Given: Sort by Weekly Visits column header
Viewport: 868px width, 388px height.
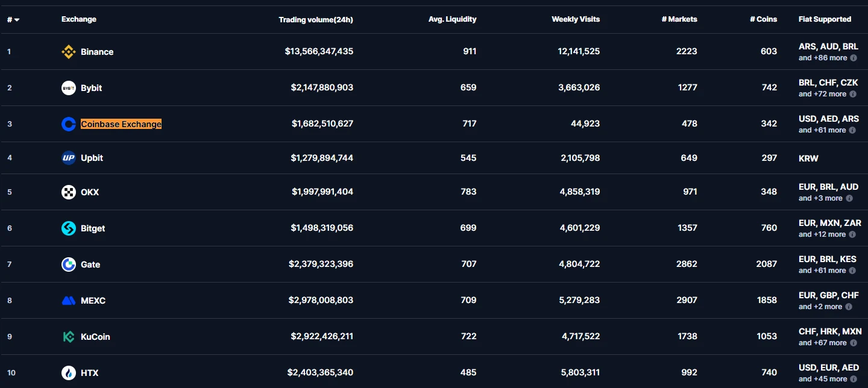Looking at the screenshot, I should [576, 19].
